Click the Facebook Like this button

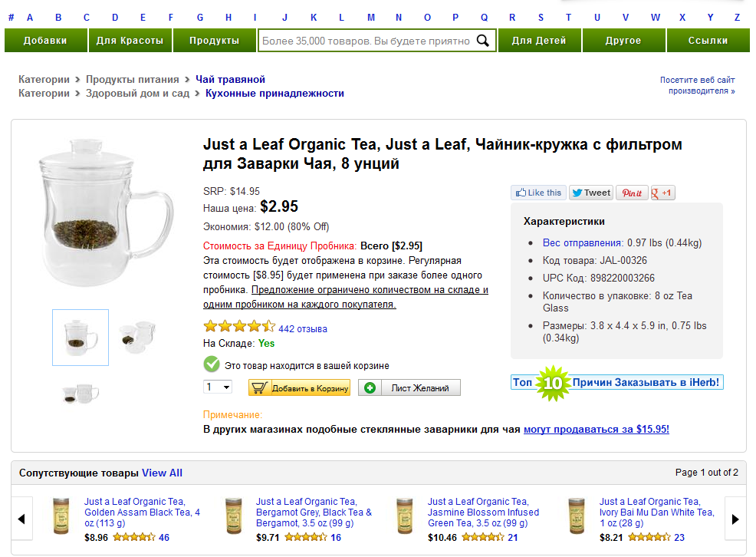click(539, 193)
